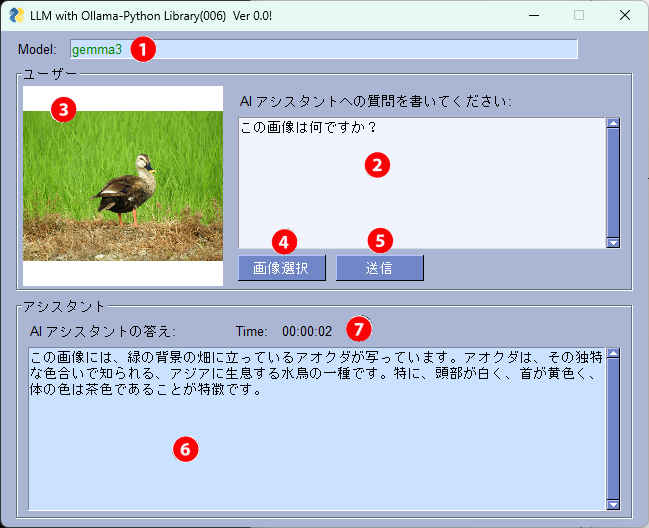Select the duck photo preview

coord(123,186)
